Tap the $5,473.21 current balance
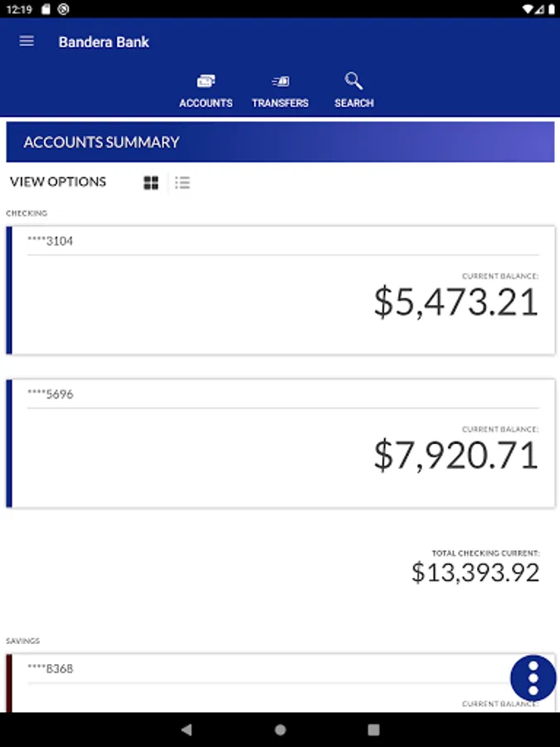The height and width of the screenshot is (747, 560). (456, 302)
